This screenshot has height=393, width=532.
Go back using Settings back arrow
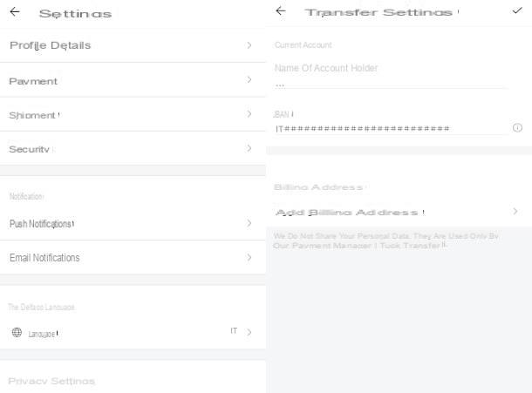[x=15, y=12]
